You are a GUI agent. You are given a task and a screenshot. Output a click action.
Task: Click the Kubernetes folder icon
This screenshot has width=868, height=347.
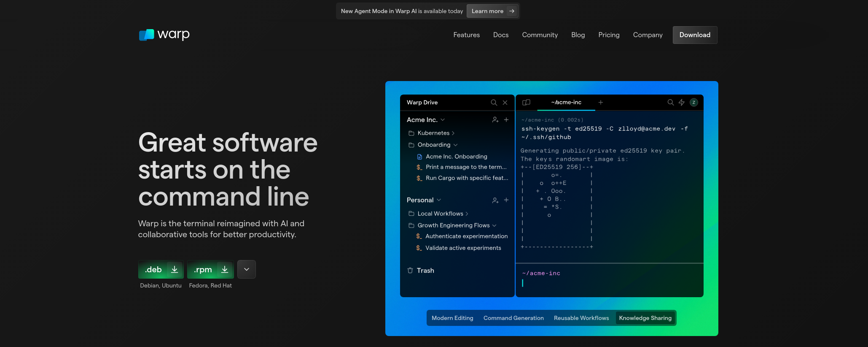(x=411, y=133)
